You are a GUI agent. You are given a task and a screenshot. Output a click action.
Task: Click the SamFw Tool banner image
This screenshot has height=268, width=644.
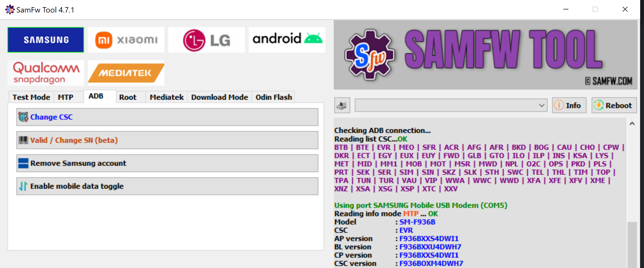click(x=485, y=55)
